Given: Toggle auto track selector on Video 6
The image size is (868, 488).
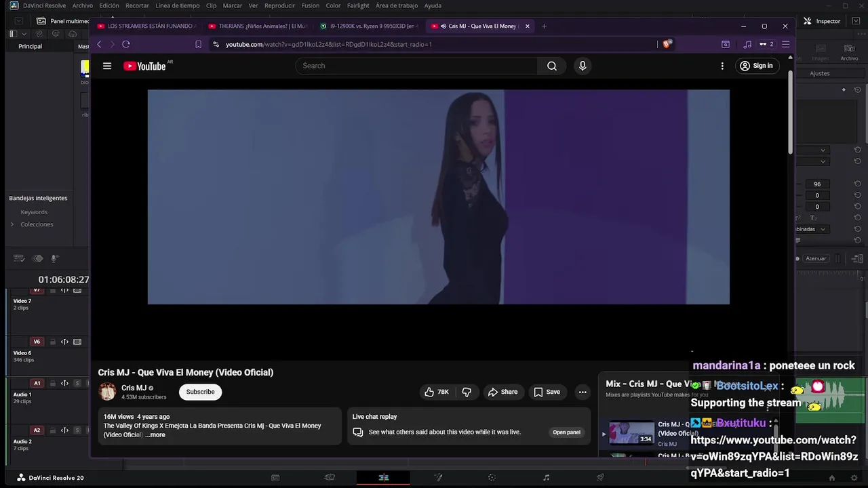Looking at the screenshot, I should click(x=64, y=342).
